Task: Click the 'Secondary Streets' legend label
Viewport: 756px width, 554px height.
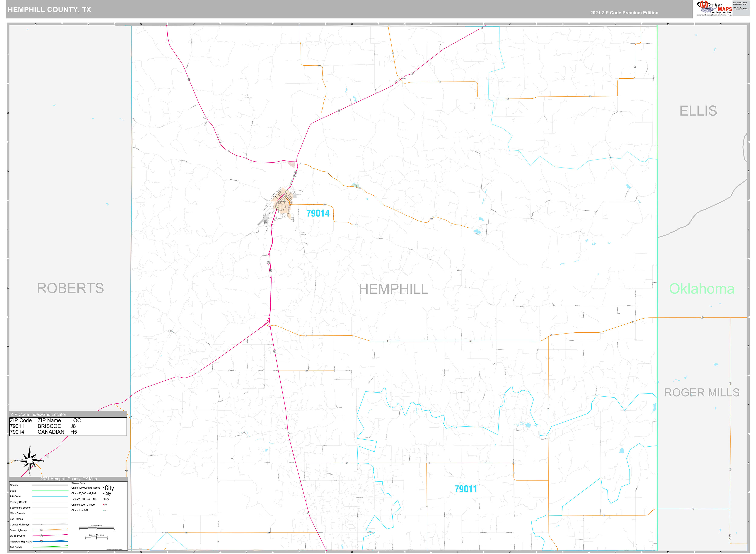Action: [20, 508]
